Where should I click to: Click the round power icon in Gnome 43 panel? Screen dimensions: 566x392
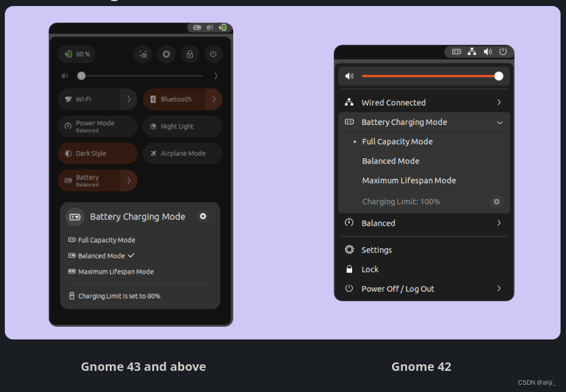(213, 54)
